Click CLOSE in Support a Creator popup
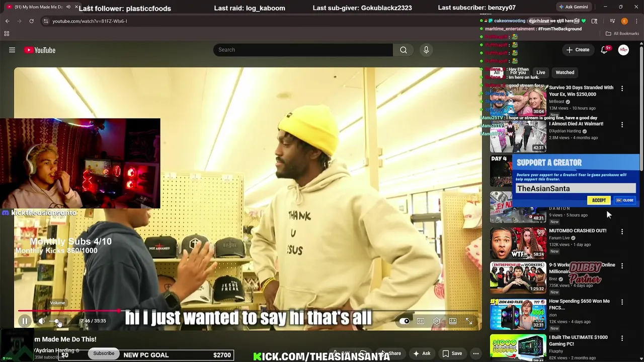644x362 pixels. pyautogui.click(x=625, y=200)
